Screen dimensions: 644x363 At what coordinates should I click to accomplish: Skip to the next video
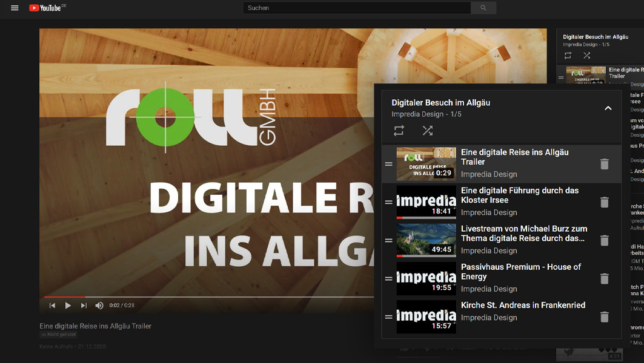pos(84,306)
